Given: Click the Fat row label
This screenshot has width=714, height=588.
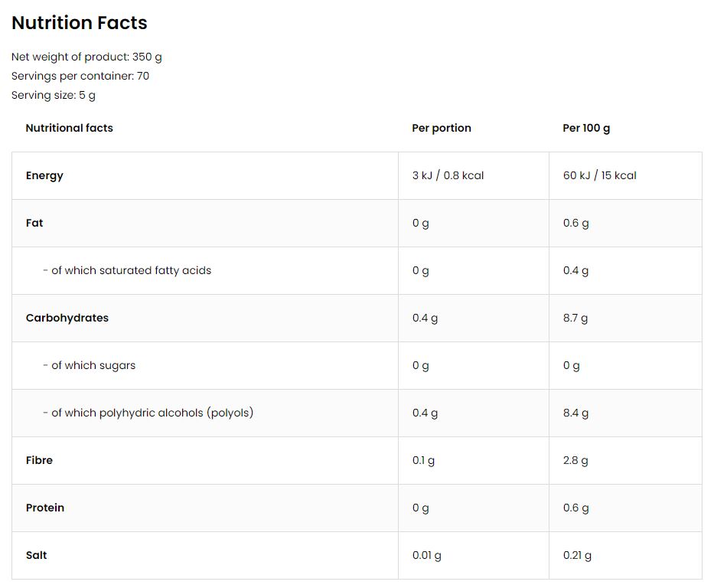Looking at the screenshot, I should (34, 223).
